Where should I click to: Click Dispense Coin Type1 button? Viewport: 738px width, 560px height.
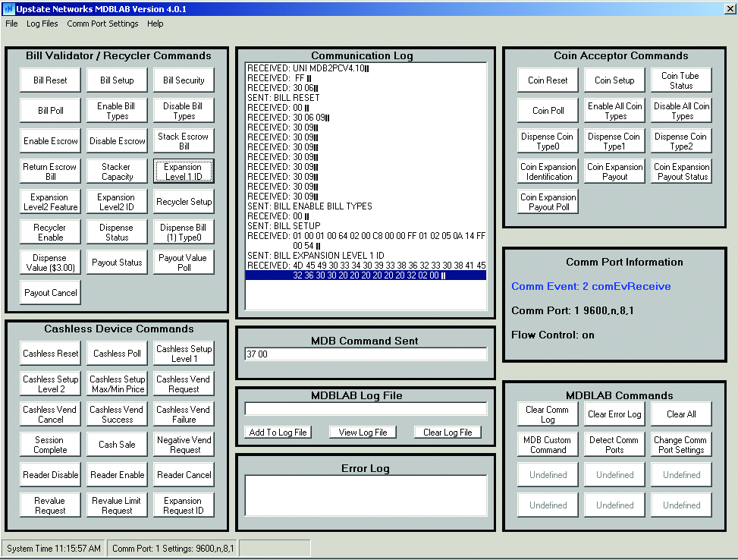pos(614,141)
